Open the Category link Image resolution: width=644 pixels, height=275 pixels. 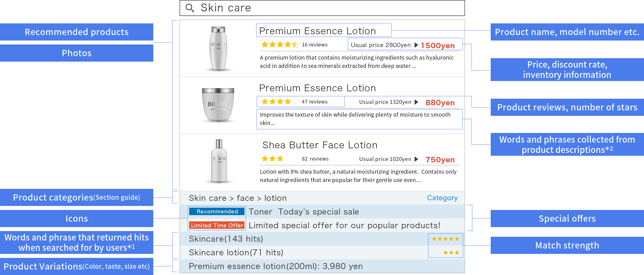[x=442, y=198]
